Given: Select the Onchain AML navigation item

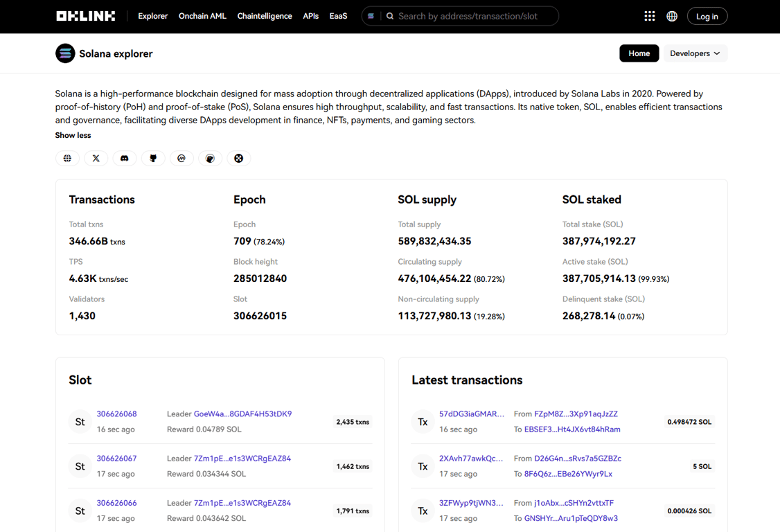Looking at the screenshot, I should tap(202, 16).
